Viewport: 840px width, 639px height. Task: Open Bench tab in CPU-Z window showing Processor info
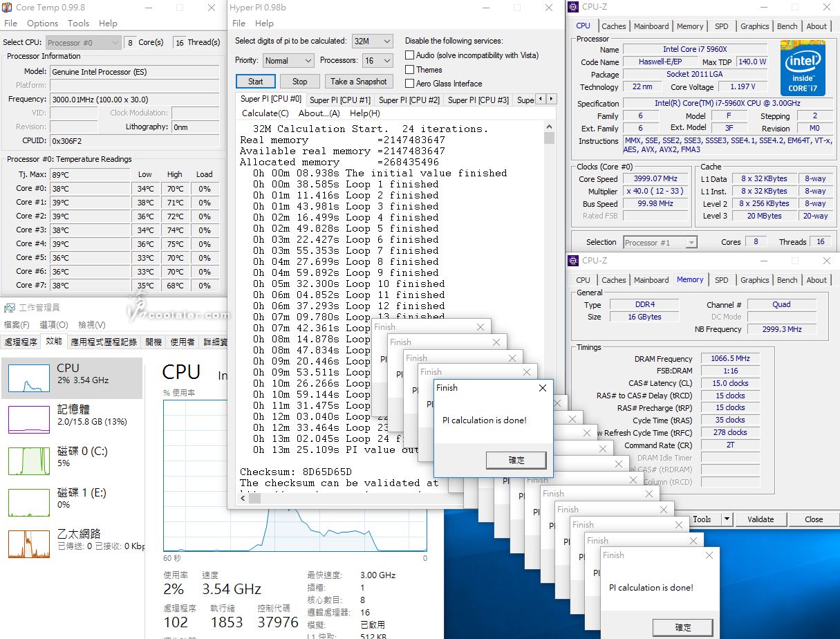787,26
